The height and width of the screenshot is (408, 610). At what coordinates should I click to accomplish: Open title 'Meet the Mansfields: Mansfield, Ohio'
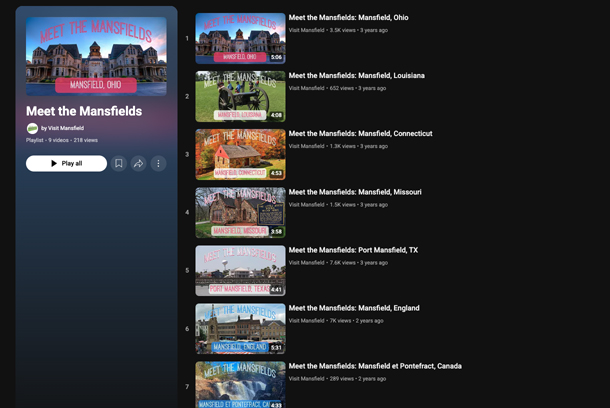tap(349, 18)
